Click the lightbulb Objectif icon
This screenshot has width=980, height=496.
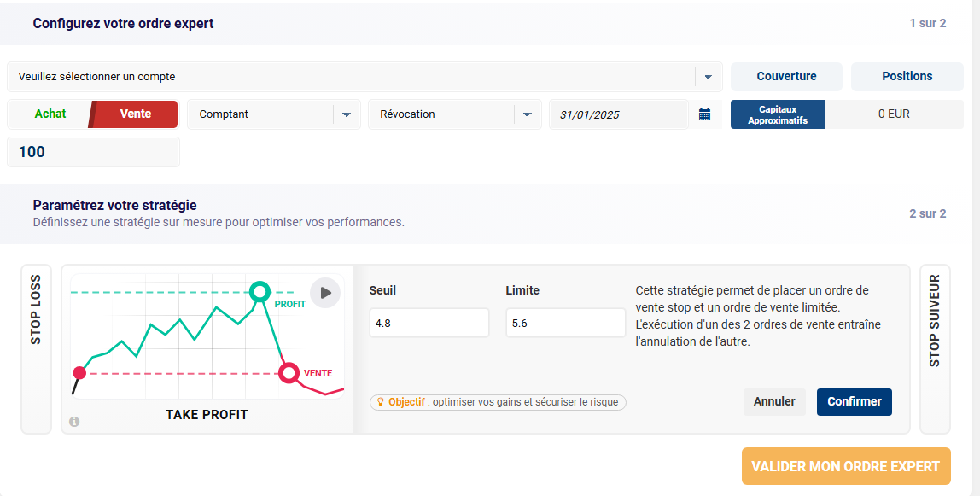pyautogui.click(x=381, y=402)
